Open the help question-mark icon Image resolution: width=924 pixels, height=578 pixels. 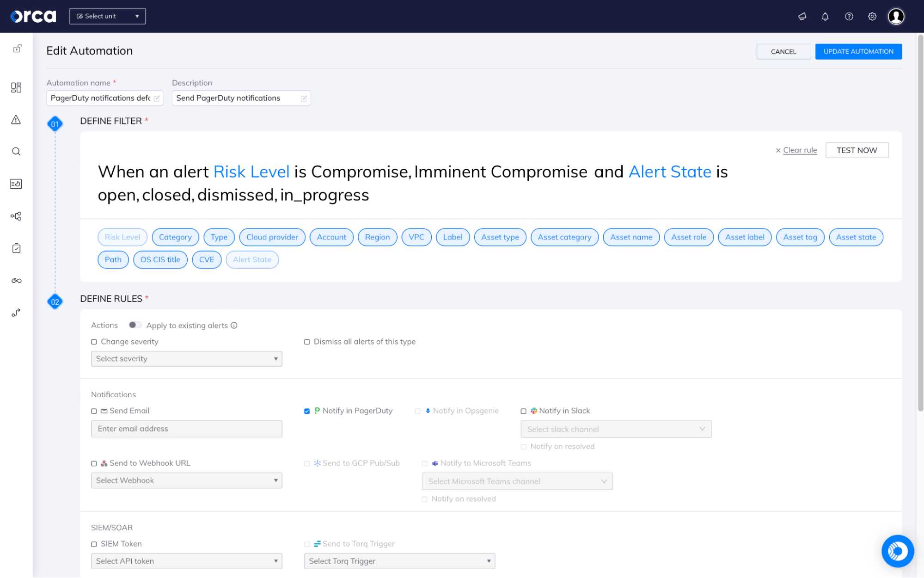[849, 16]
